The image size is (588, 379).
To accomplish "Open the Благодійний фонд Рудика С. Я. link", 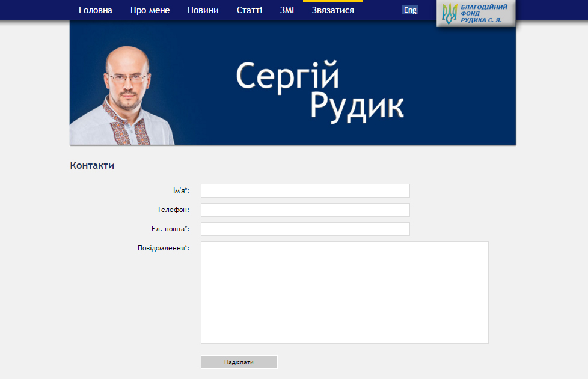I will tap(484, 13).
